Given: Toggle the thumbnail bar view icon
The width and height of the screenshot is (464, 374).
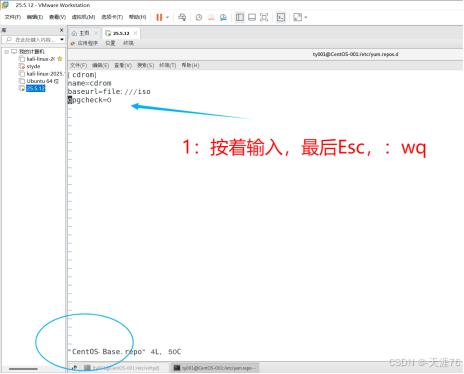Looking at the screenshot, I should 252,17.
